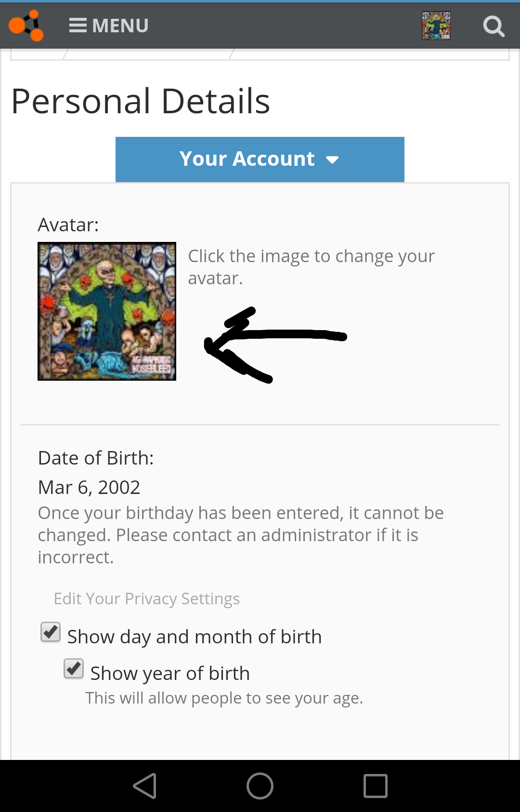The width and height of the screenshot is (520, 812).
Task: Click the hand-drawn black arrow graphic
Action: [x=275, y=345]
